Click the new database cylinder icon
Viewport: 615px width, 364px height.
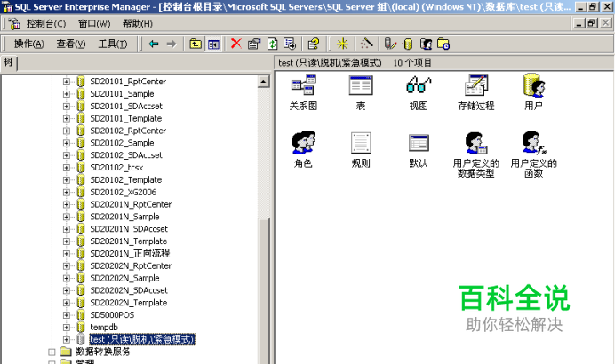(408, 44)
